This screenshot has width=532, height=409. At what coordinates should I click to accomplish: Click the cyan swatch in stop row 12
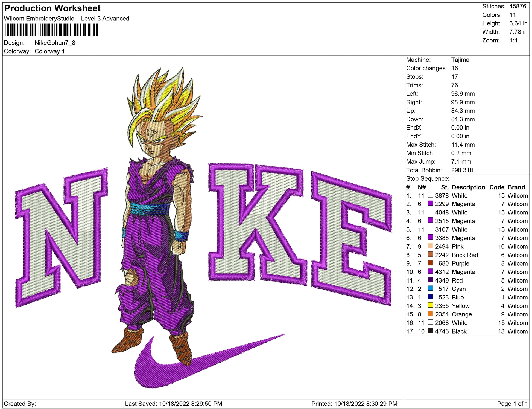click(x=430, y=289)
